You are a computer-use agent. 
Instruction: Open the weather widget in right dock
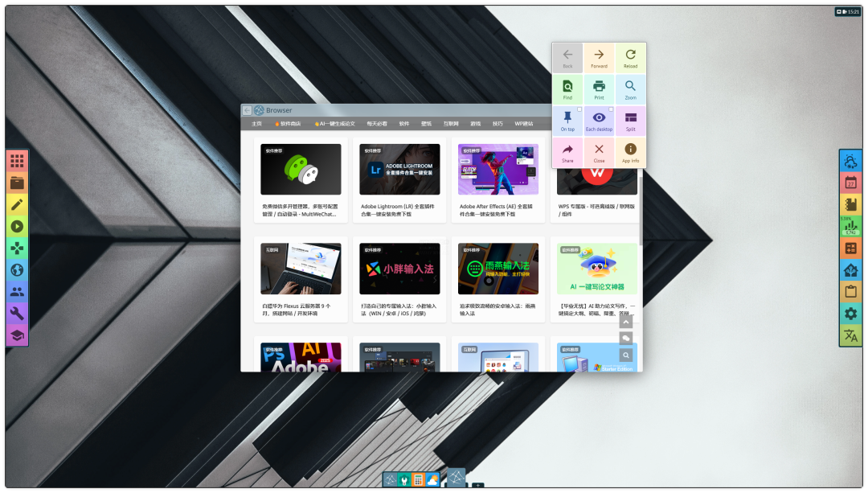tap(851, 161)
